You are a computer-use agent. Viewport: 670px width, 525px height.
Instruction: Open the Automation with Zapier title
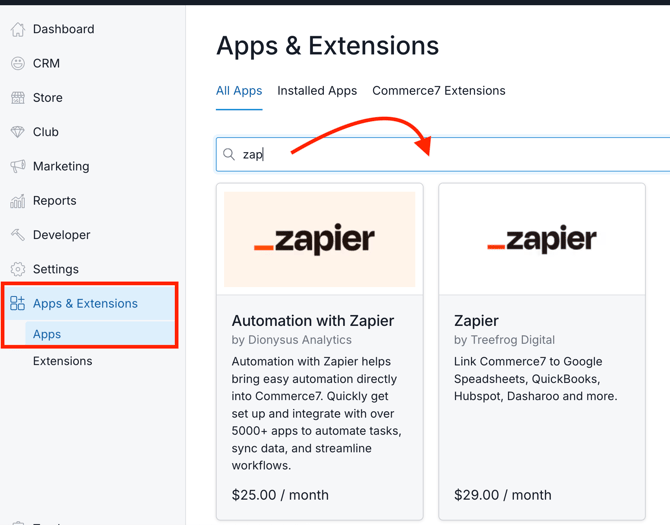point(313,321)
